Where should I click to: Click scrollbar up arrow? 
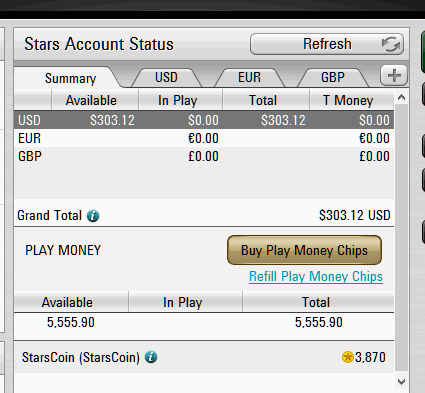(401, 97)
